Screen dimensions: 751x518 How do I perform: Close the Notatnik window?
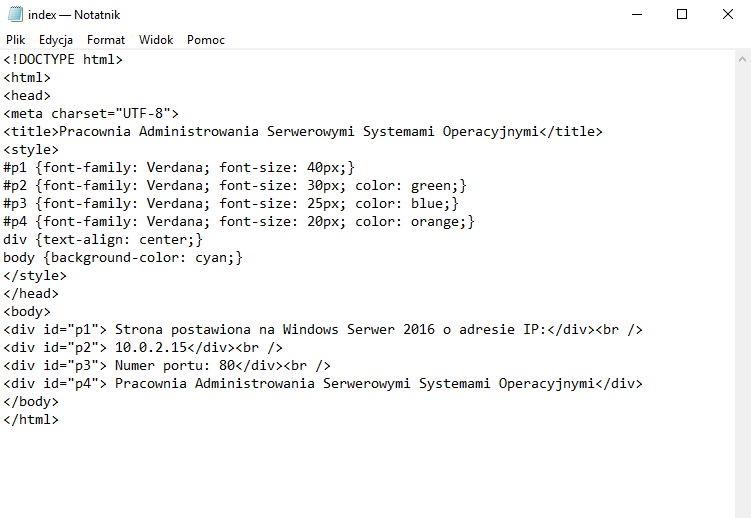(x=727, y=15)
